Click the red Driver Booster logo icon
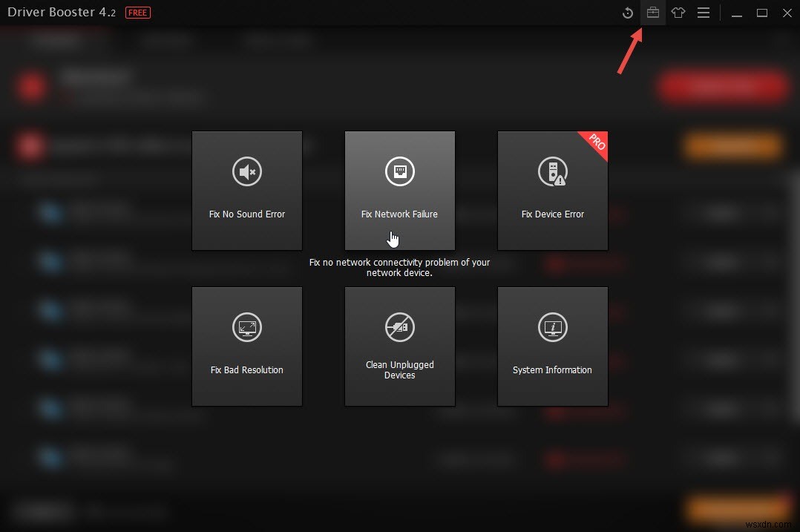The height and width of the screenshot is (532, 800). click(31, 86)
